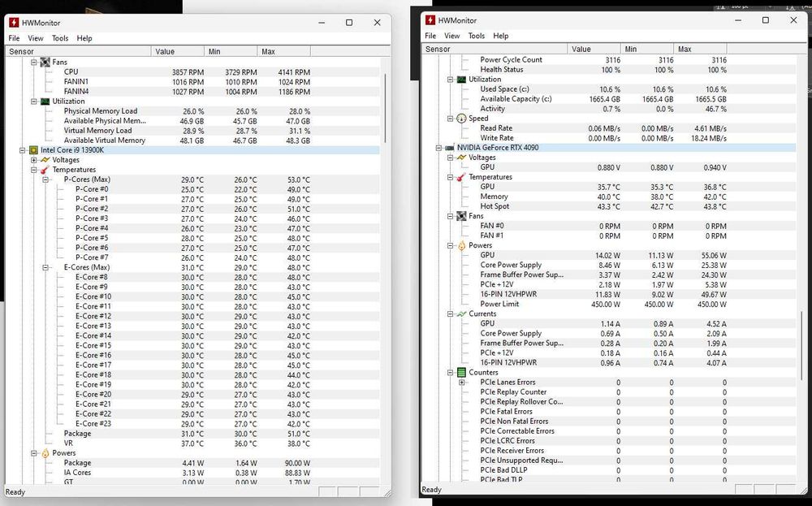
Task: Collapse the Intel Core i9 13900K node
Action: click(x=22, y=150)
